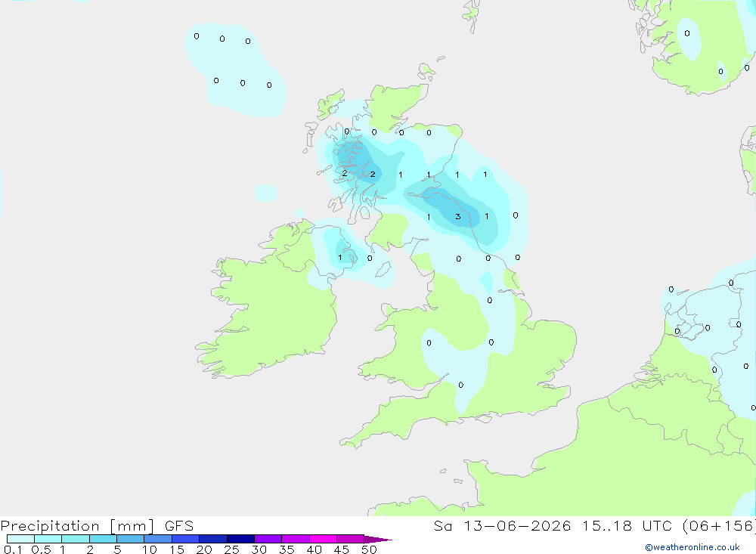Click the "30" legend scale label

(x=259, y=549)
